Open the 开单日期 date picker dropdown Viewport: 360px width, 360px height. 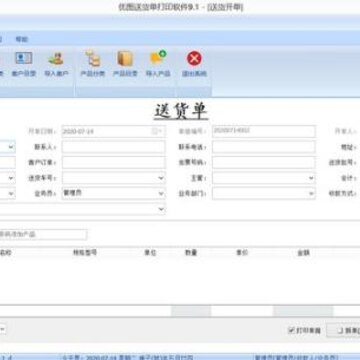[x=158, y=131]
